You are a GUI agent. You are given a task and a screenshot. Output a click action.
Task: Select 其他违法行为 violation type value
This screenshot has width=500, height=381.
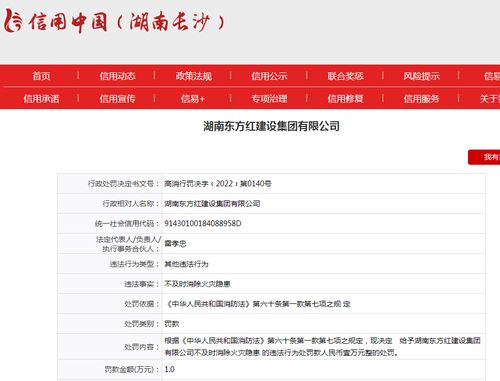coord(186,264)
